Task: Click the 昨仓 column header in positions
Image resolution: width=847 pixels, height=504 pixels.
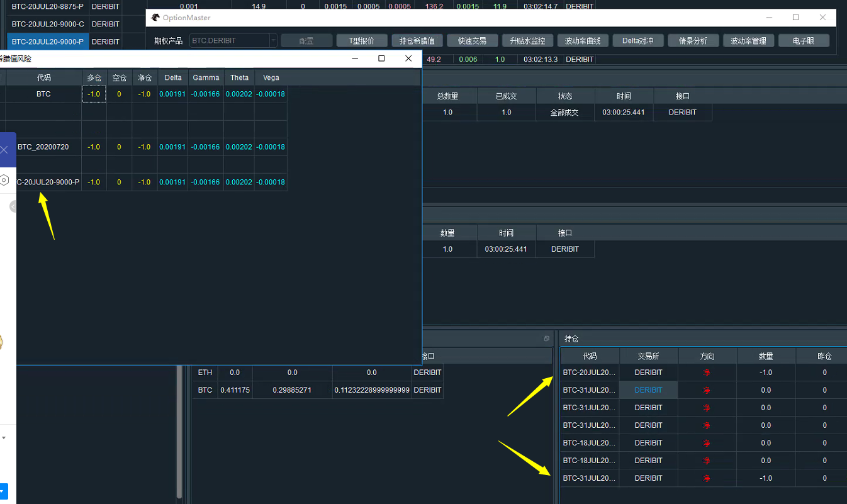Action: click(824, 356)
